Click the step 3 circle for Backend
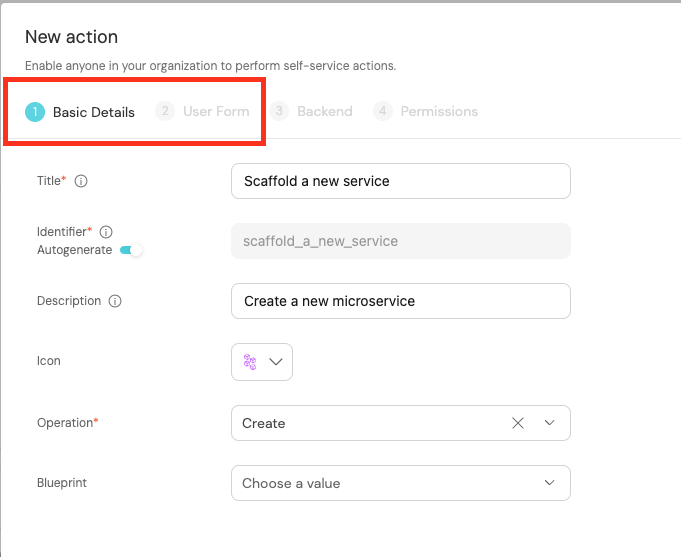The width and height of the screenshot is (681, 557). (x=279, y=111)
